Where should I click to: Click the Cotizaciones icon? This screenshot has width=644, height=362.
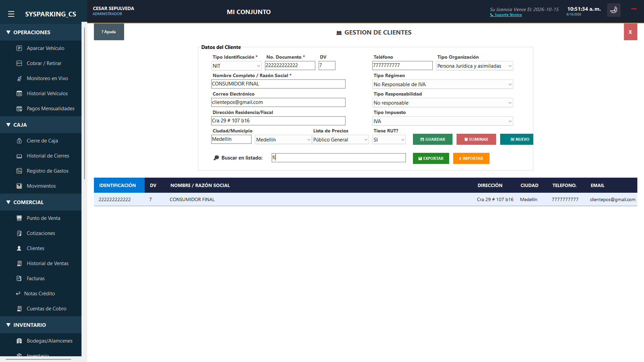[x=19, y=233]
